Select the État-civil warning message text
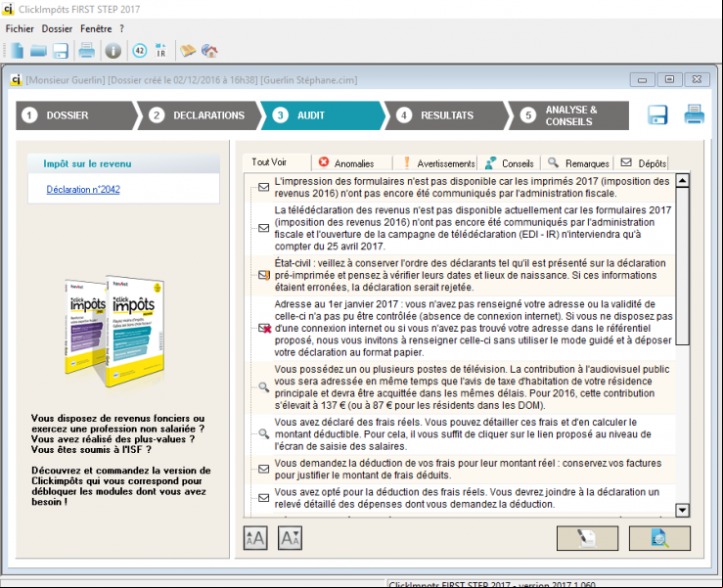723x588 pixels. click(x=471, y=275)
